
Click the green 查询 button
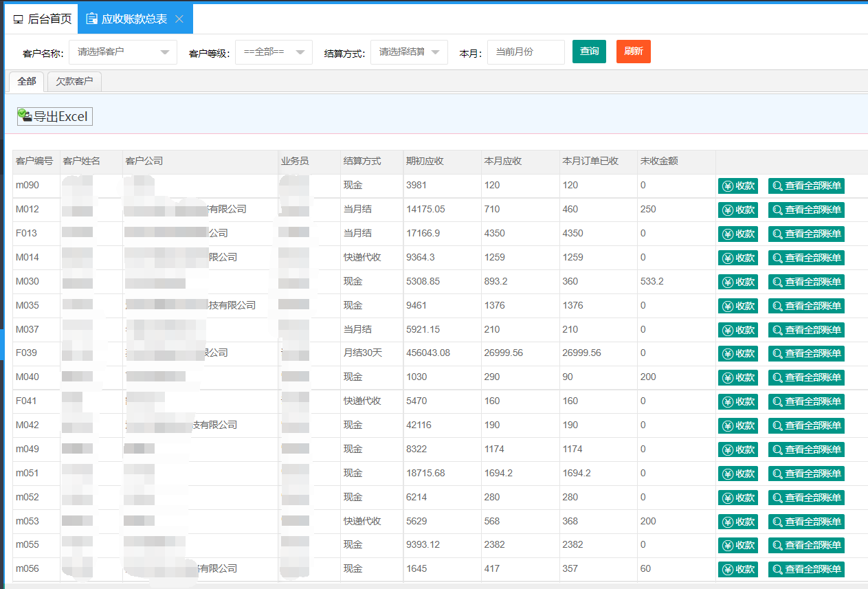coord(589,52)
